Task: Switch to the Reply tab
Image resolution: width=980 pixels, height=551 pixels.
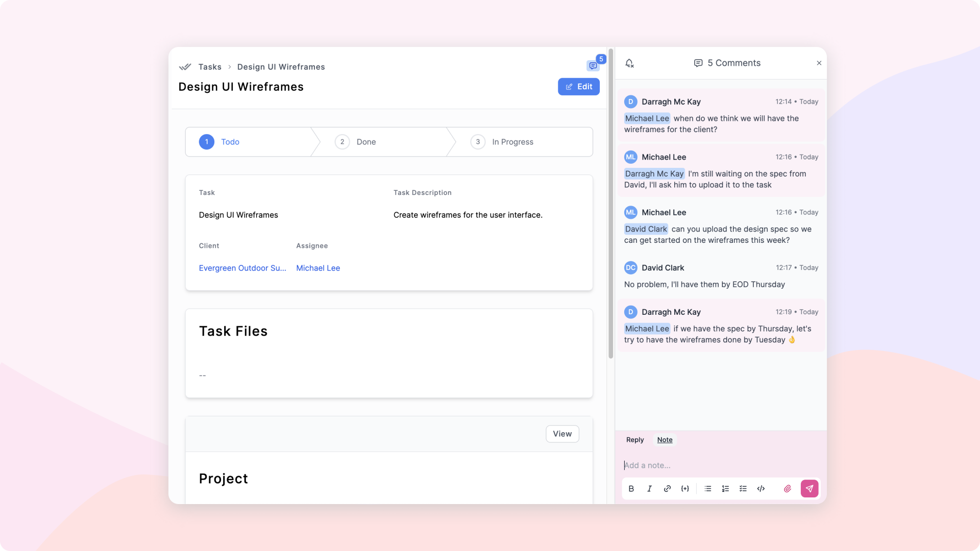Action: pyautogui.click(x=635, y=439)
